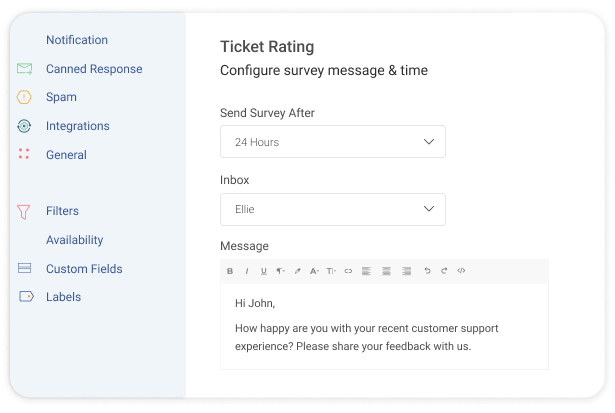Screen dimensions: 615x413
Task: Open the Inbox dropdown showing Ellie
Action: [332, 210]
